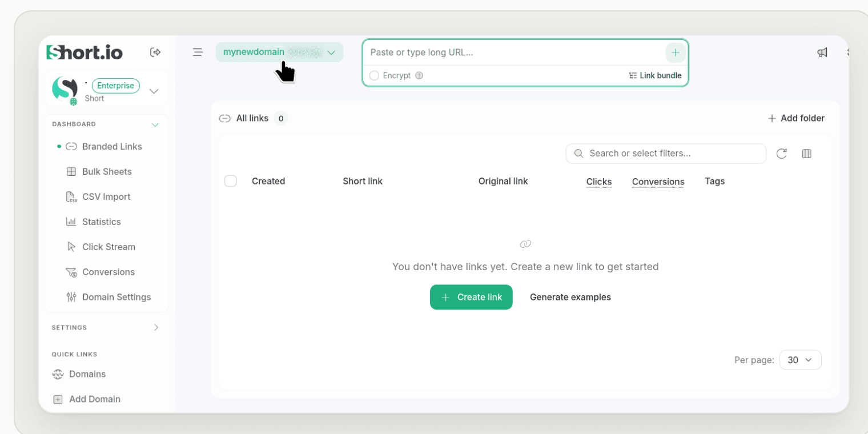Screen dimensions: 868x434
Task: Click into the long URL input field
Action: click(x=515, y=53)
